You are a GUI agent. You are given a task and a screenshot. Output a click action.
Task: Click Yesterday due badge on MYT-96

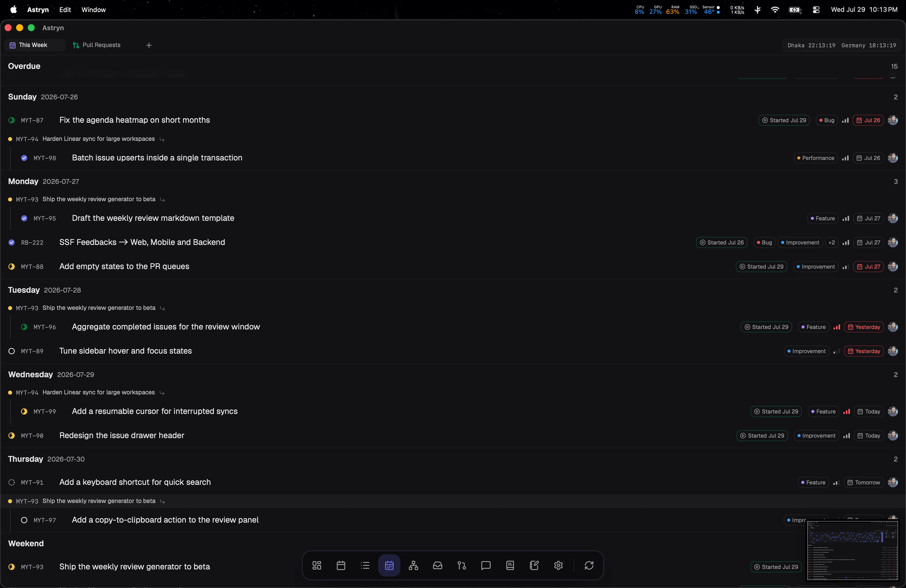pos(864,327)
